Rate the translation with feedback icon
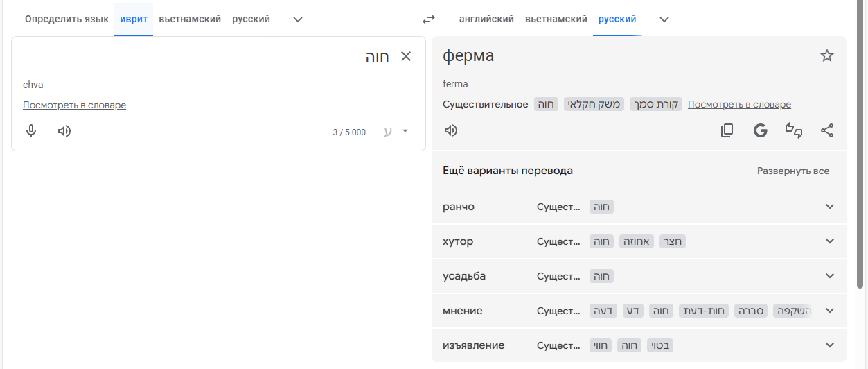 793,130
